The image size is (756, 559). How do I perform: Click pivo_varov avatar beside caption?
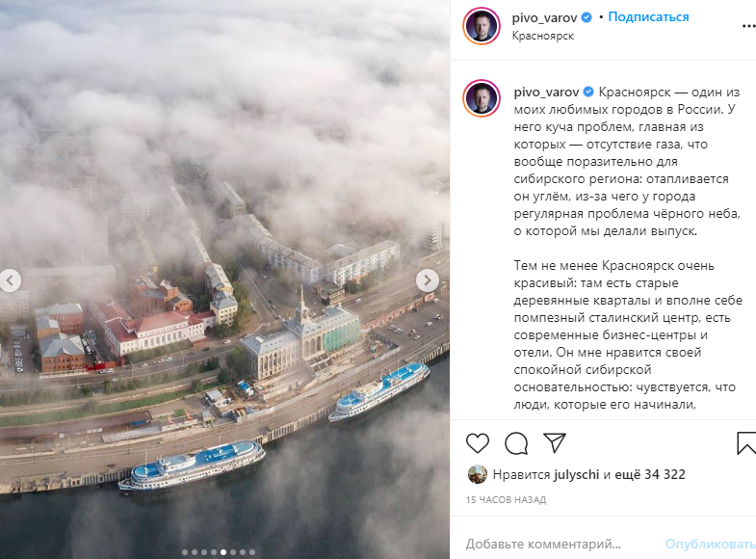[x=482, y=98]
